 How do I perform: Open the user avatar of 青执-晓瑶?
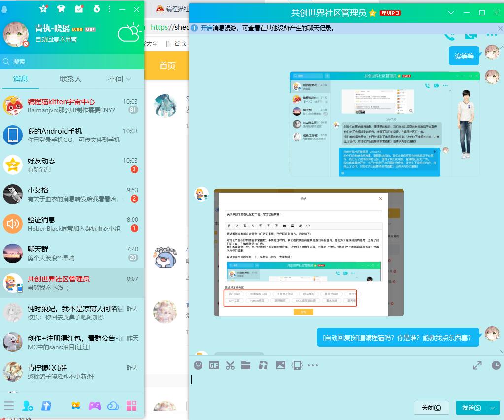15,35
